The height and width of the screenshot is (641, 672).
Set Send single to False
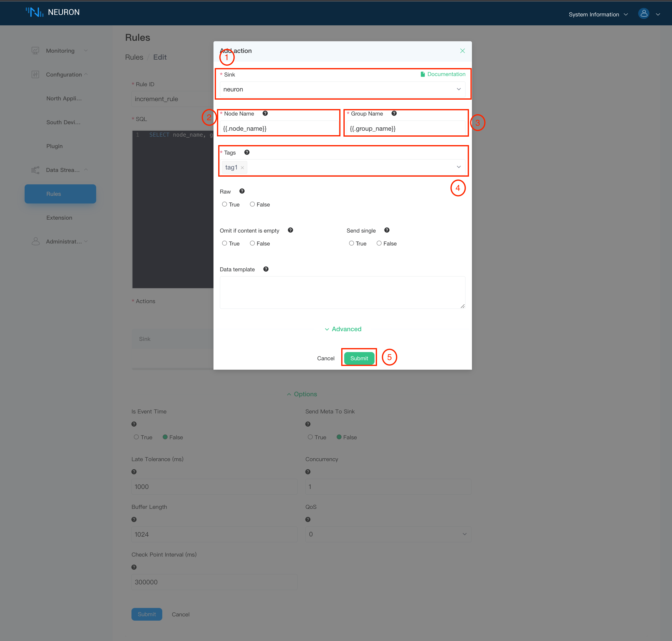pos(379,243)
